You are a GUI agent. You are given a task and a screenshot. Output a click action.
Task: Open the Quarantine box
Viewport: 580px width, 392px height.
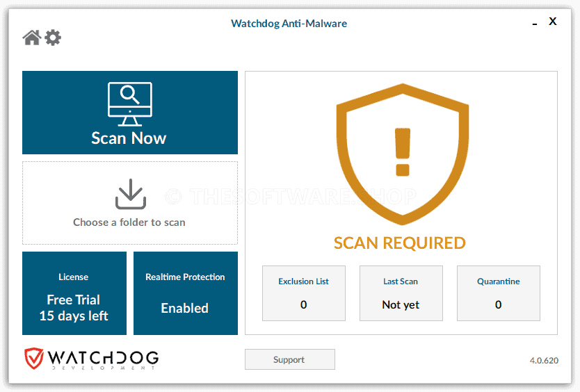[x=498, y=293]
